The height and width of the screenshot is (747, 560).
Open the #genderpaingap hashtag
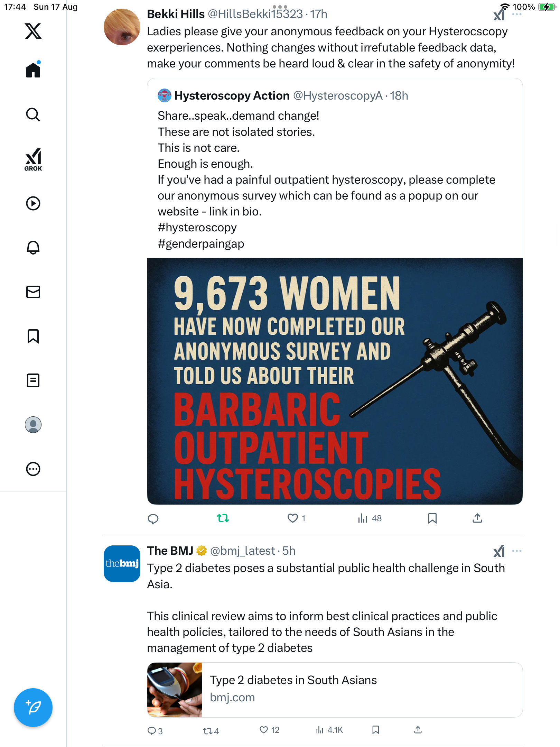coord(201,243)
